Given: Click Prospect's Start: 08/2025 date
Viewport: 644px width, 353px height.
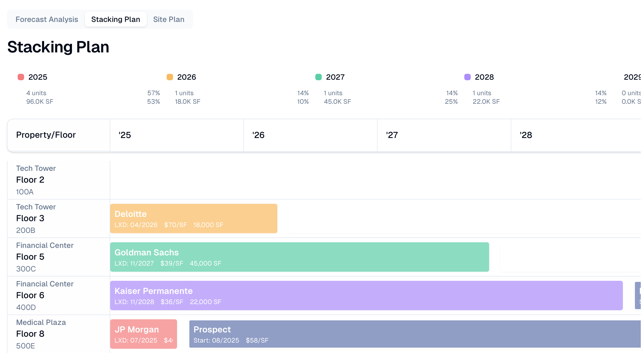Looking at the screenshot, I should [x=216, y=340].
